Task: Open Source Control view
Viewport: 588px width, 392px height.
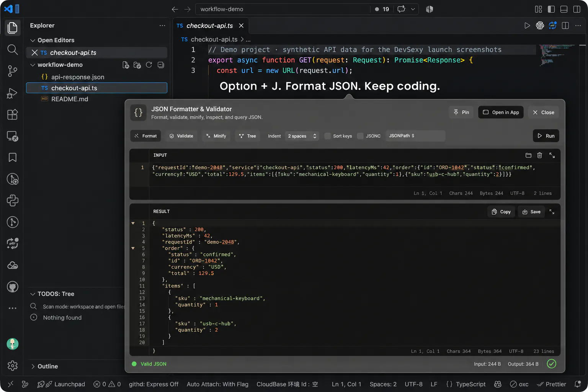Action: pyautogui.click(x=13, y=71)
